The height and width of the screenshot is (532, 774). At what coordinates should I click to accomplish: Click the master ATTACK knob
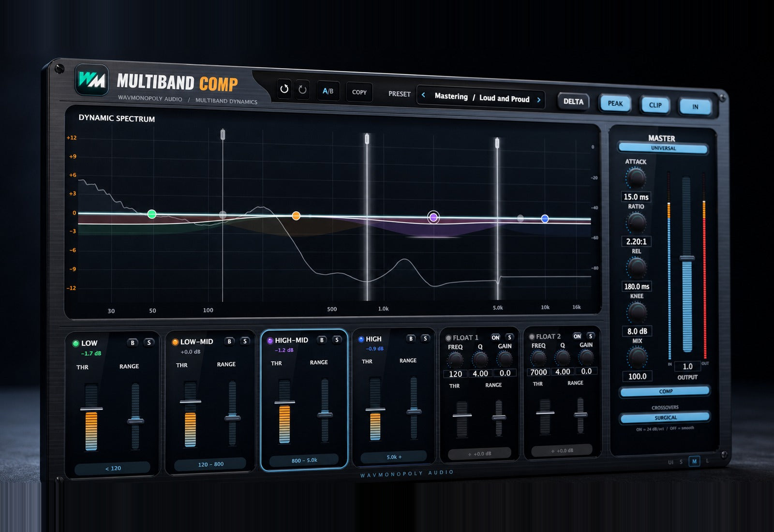point(636,178)
